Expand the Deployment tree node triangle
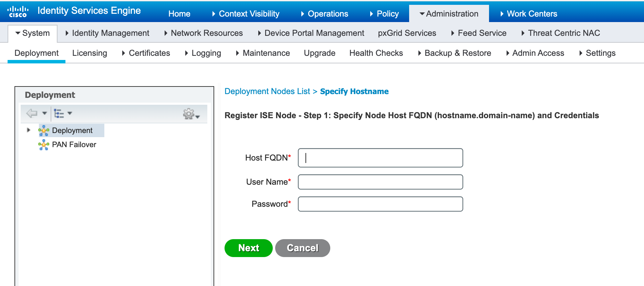 click(x=29, y=130)
